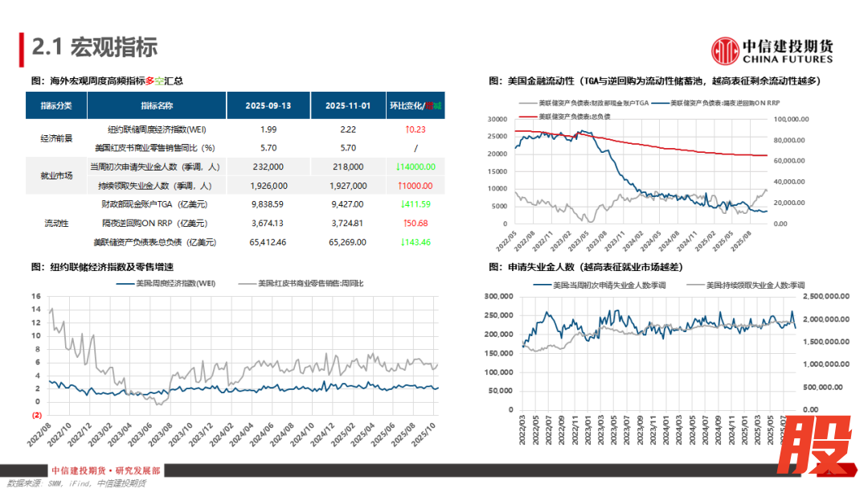
Task: Click the 中信建投期货·研究发展部 footer text
Action: [x=105, y=471]
